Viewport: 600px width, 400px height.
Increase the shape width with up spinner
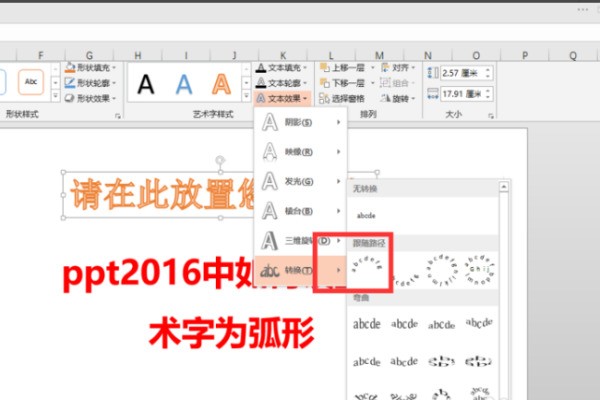pos(488,91)
